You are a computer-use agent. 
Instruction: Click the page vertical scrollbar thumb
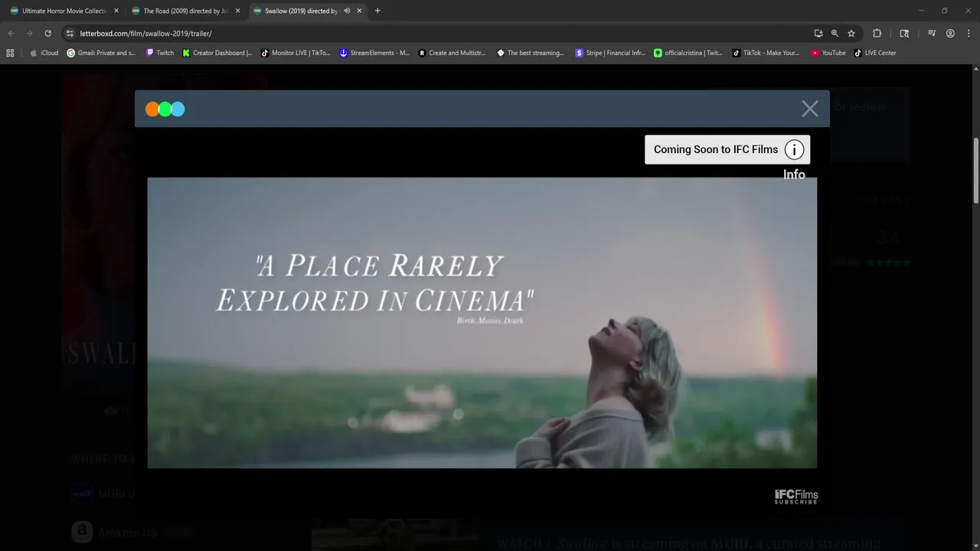pyautogui.click(x=975, y=170)
